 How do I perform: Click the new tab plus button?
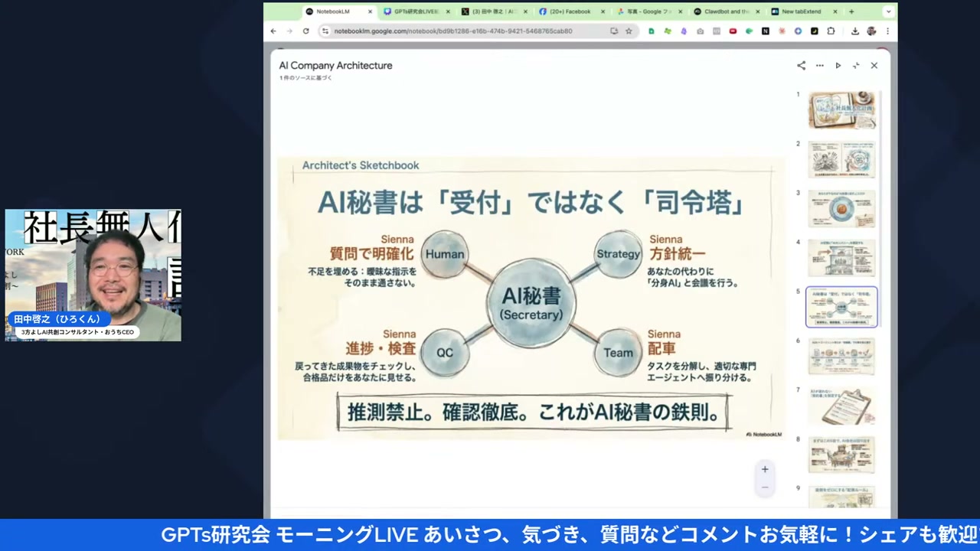coord(851,11)
